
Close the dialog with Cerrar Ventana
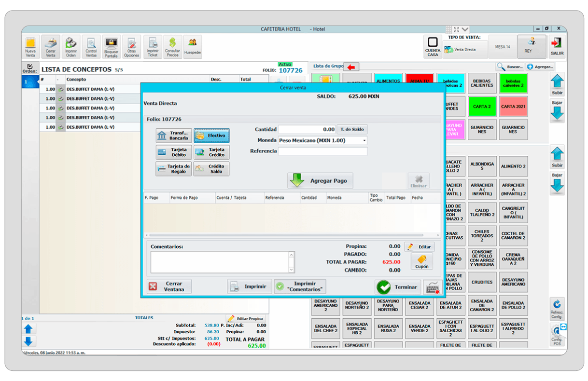tap(169, 286)
